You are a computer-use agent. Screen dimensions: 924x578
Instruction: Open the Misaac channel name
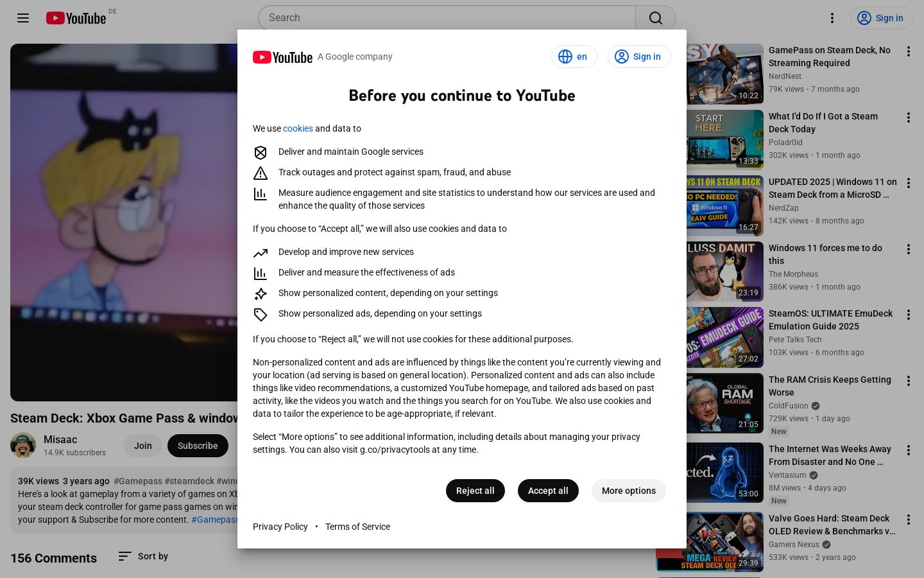[60, 439]
